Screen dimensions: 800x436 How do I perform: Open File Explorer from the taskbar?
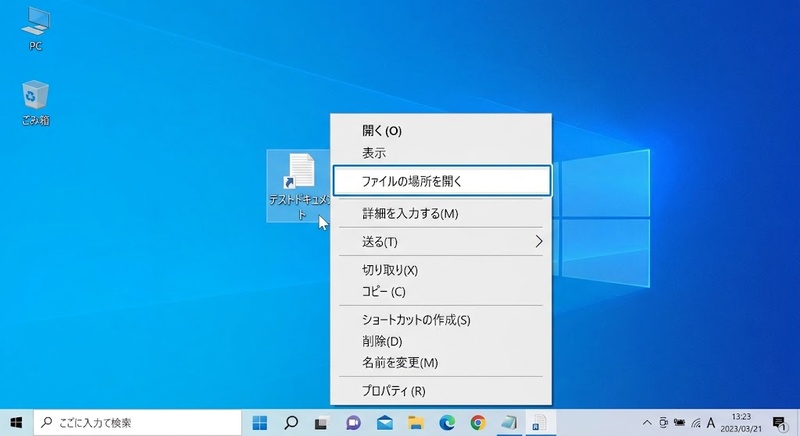pyautogui.click(x=416, y=423)
